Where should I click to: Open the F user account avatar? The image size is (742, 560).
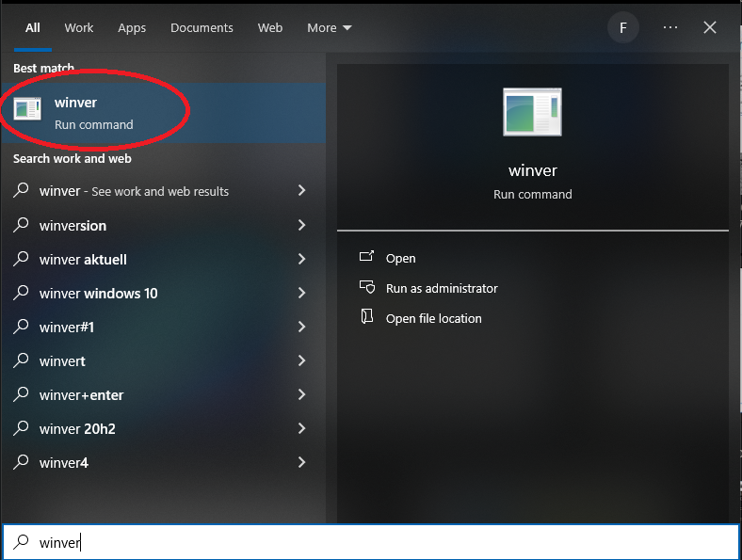coord(623,28)
